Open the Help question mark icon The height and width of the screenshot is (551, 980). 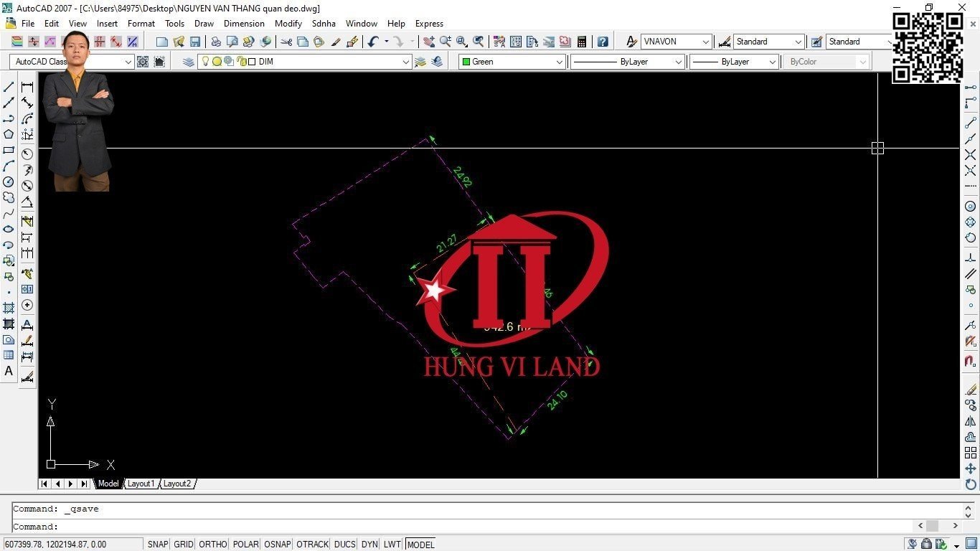(x=603, y=42)
